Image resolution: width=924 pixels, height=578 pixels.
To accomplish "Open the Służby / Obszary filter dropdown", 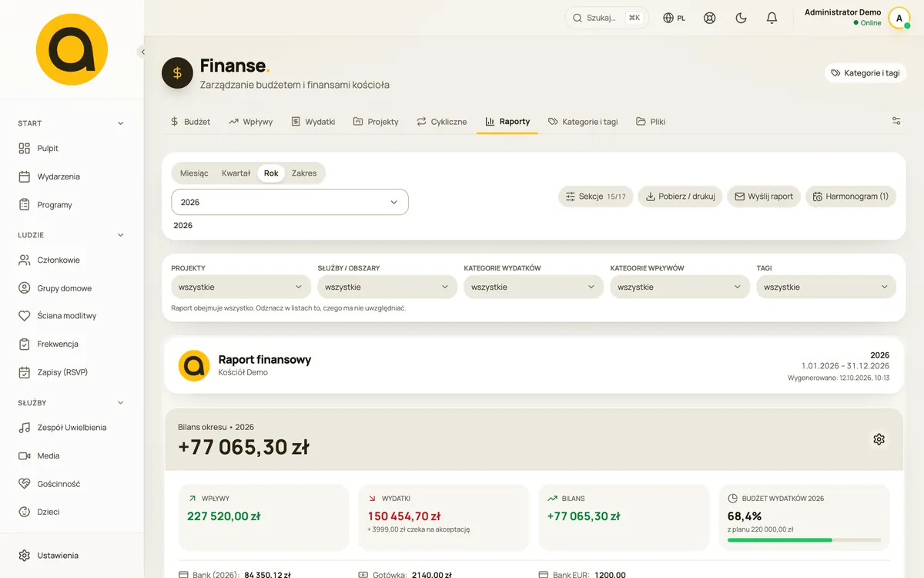I will click(x=387, y=287).
